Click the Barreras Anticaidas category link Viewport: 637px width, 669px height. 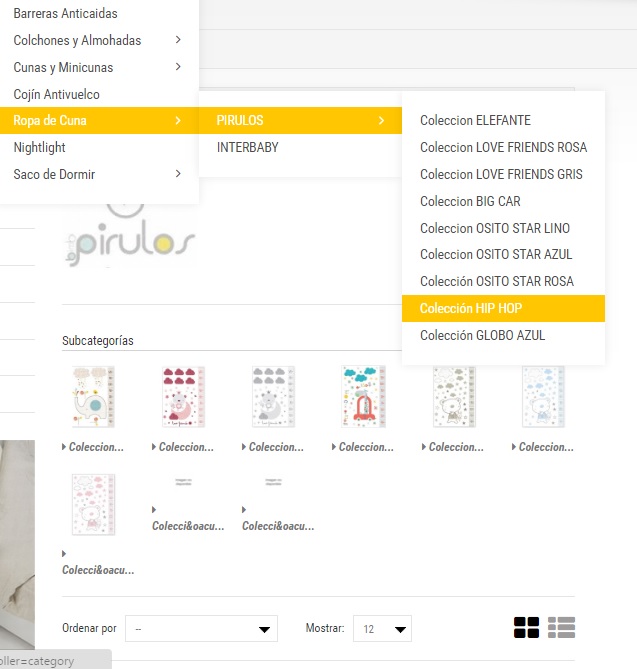pos(65,13)
